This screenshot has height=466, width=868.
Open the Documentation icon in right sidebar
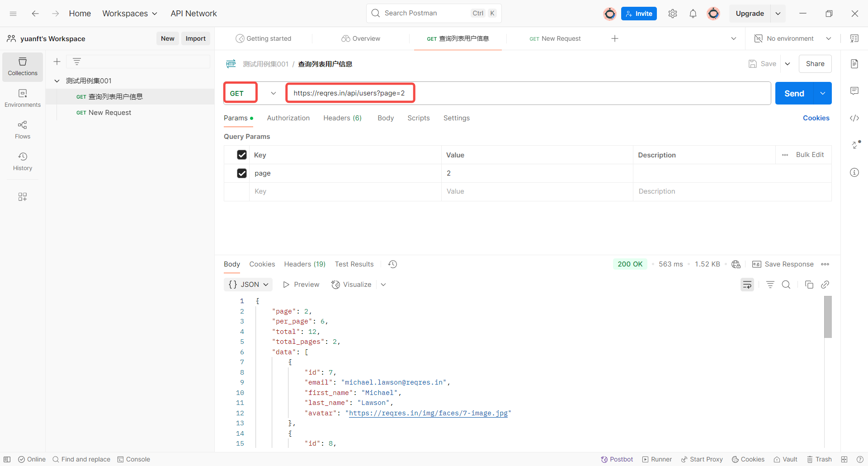click(x=854, y=64)
